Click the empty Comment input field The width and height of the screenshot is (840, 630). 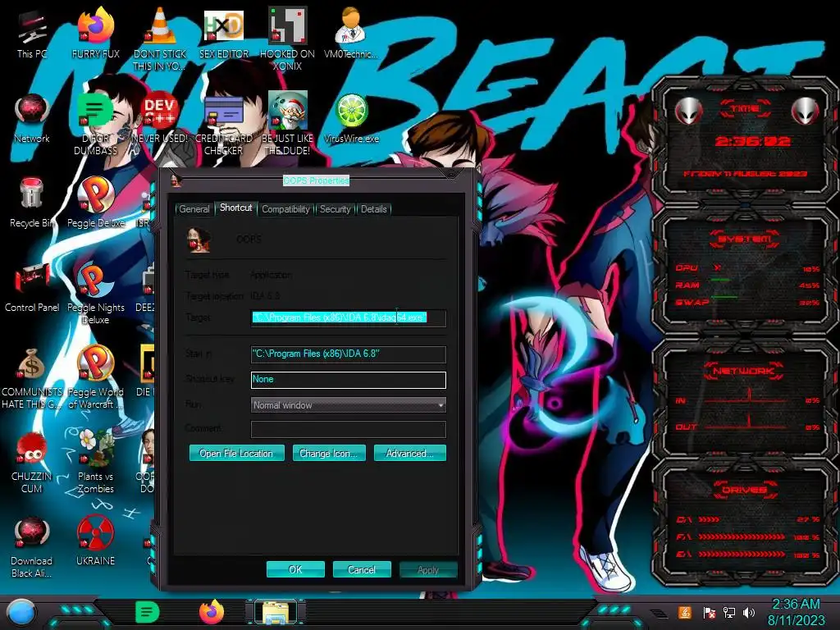point(348,429)
